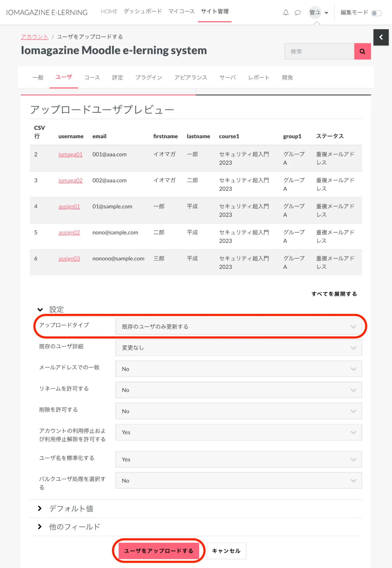The width and height of the screenshot is (392, 568).
Task: Focus the 検索 search input field
Action: tap(319, 51)
